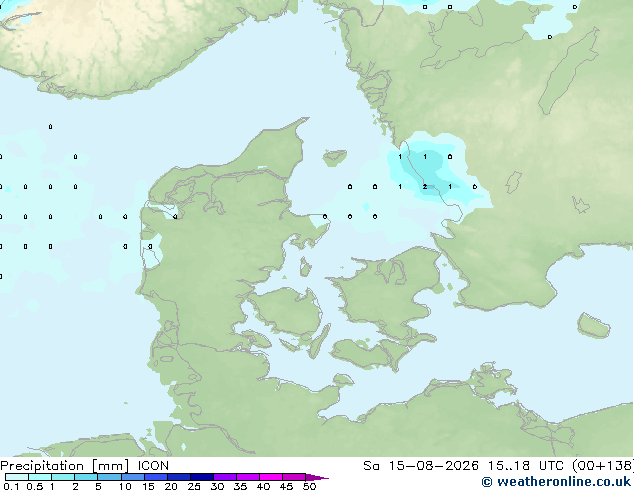Screen dimensions: 634x490
Task: Select the 30–35 mm purple legend swatch
Action: pos(224,477)
